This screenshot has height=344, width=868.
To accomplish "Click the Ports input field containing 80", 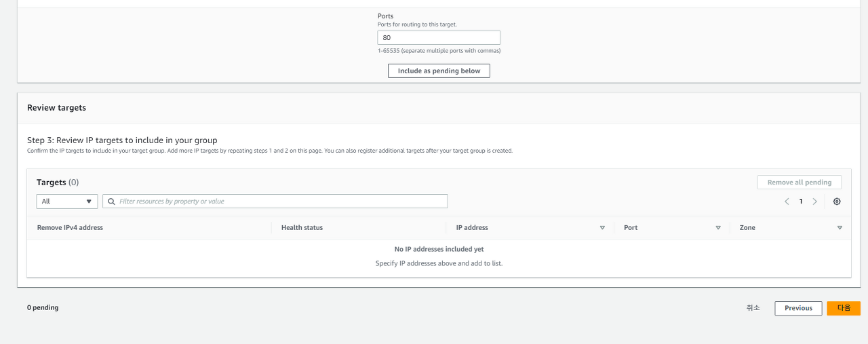I will 439,38.
